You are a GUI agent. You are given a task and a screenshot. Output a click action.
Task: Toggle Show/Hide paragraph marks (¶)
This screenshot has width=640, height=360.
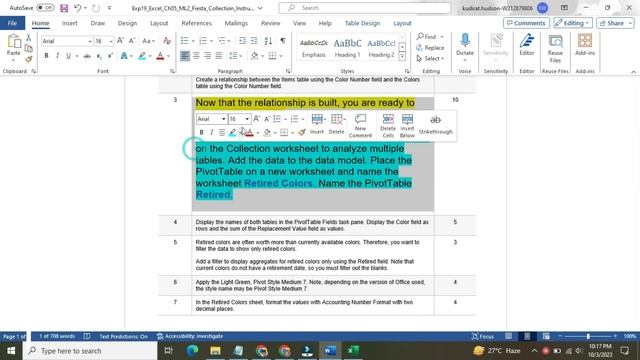[x=283, y=41]
